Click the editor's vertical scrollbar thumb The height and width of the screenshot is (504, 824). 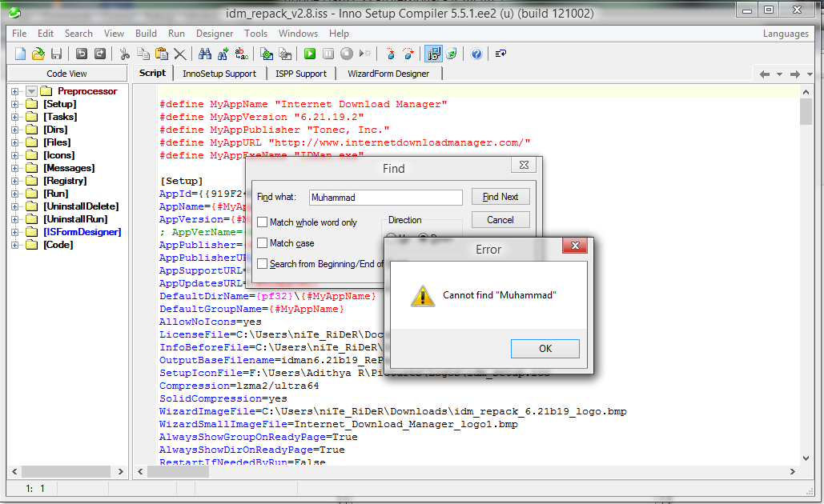click(806, 112)
